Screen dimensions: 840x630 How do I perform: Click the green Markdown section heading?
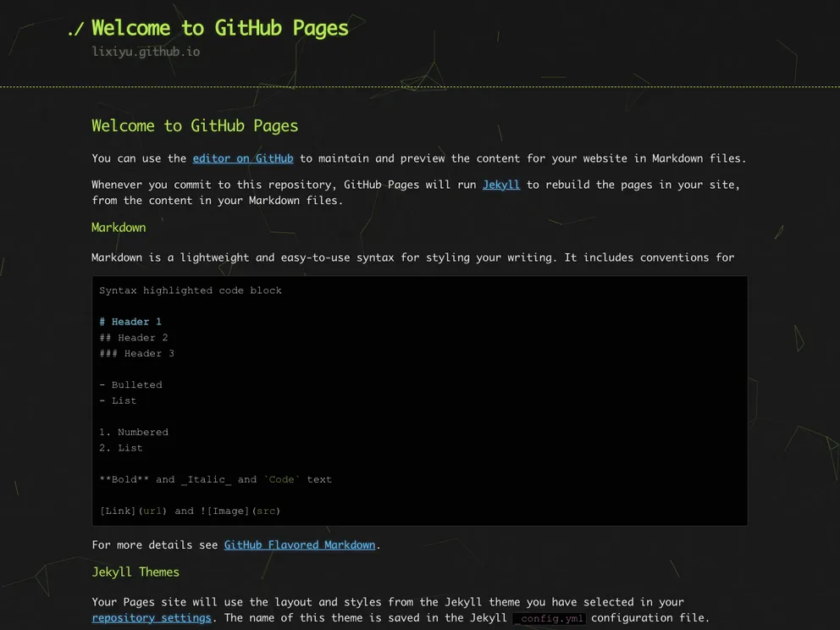(119, 228)
